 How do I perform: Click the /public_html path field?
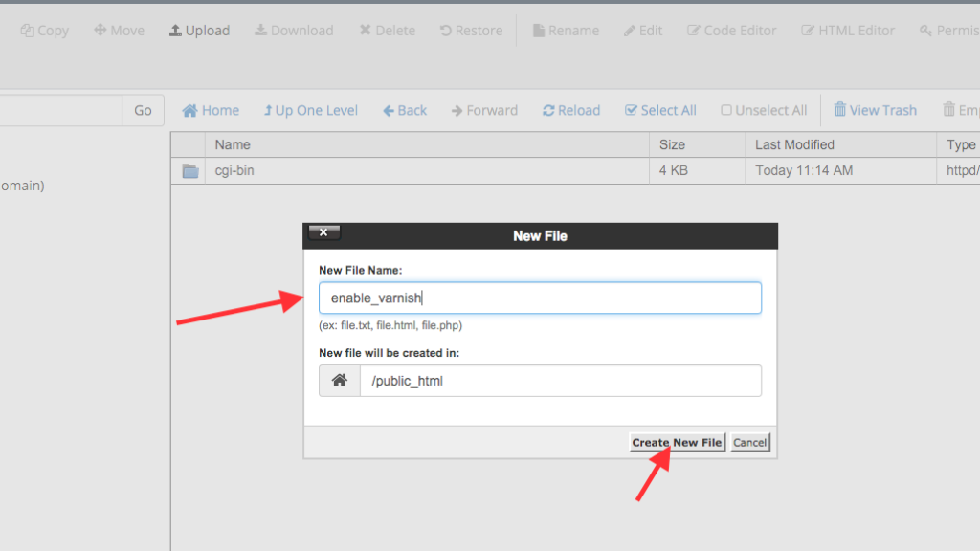(561, 381)
